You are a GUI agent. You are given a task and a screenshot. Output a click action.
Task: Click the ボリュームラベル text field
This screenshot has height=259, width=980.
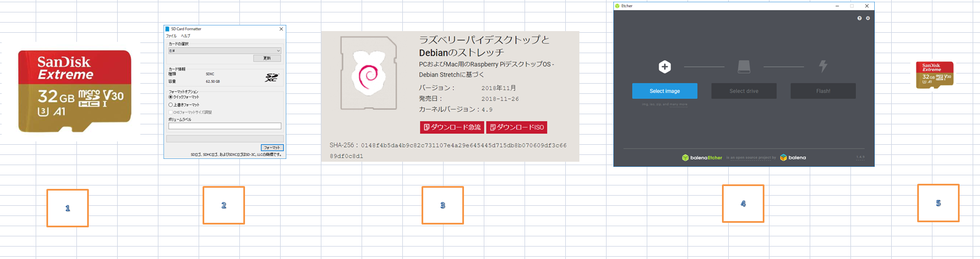225,126
